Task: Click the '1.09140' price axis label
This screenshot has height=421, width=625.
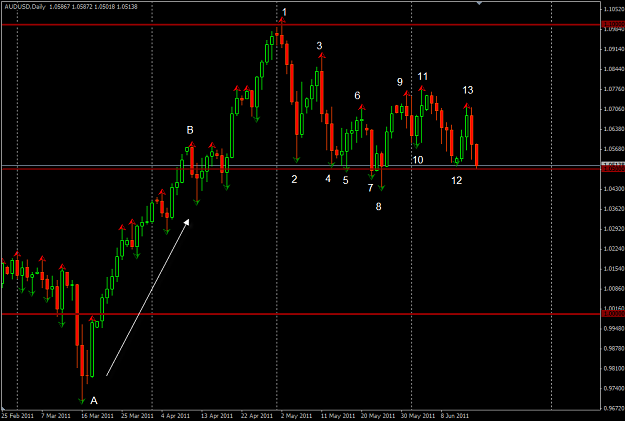Action: (x=614, y=49)
